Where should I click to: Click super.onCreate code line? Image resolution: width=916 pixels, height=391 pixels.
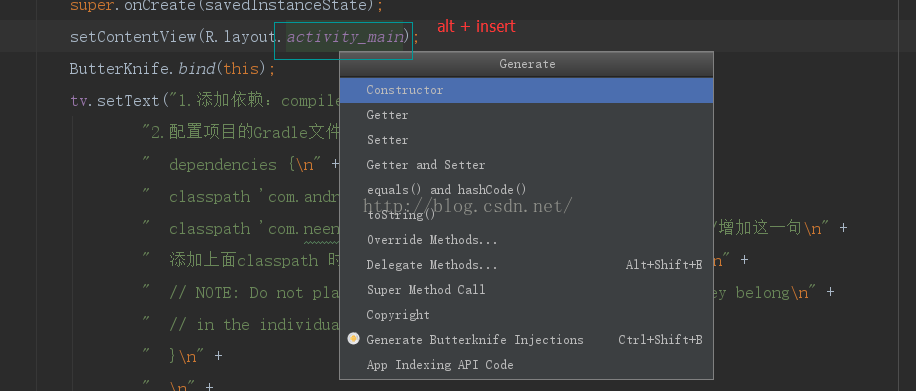pyautogui.click(x=227, y=6)
